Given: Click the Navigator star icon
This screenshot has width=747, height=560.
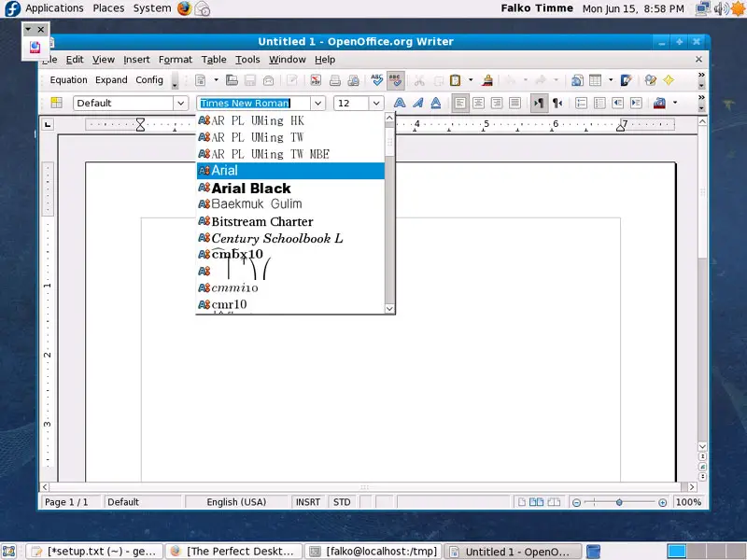Looking at the screenshot, I should click(x=669, y=80).
